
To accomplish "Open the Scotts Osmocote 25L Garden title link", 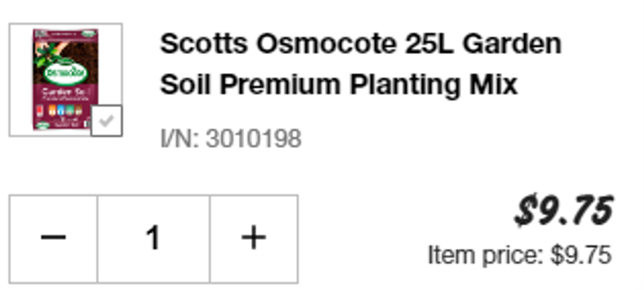I will tap(361, 43).
